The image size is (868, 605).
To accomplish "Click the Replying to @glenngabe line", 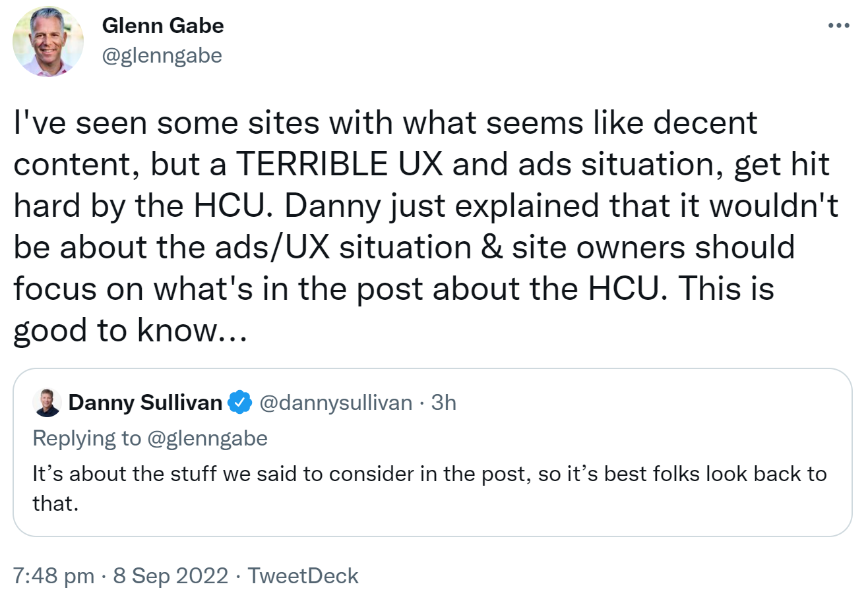I will 150,438.
